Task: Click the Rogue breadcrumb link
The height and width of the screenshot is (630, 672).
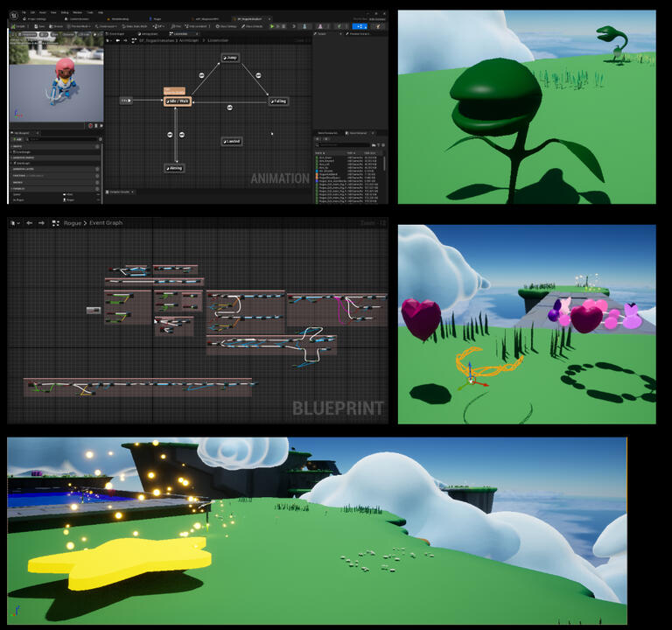Action: (x=72, y=223)
